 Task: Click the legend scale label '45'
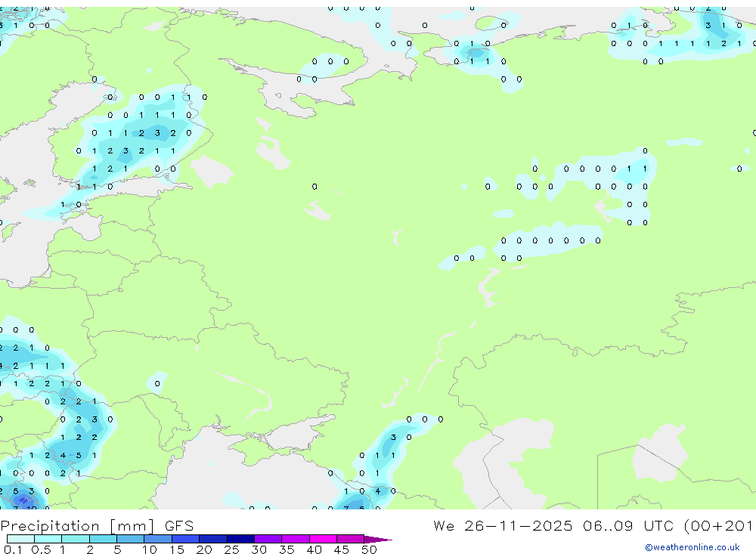[x=342, y=549]
